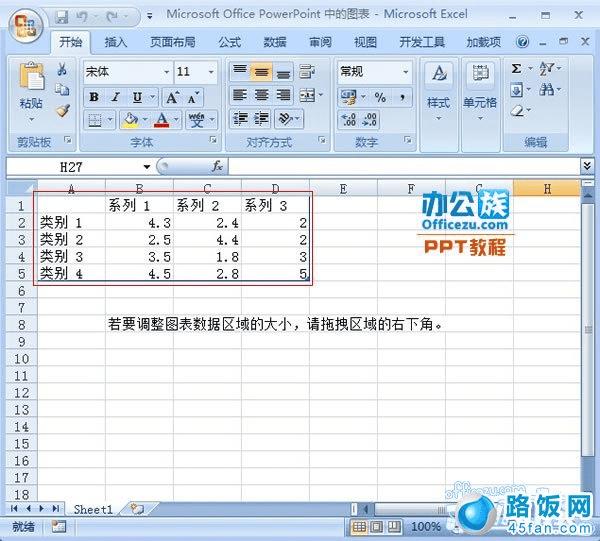This screenshot has height=541, width=600.
Task: Switch to the 公式 tab
Action: tap(230, 42)
